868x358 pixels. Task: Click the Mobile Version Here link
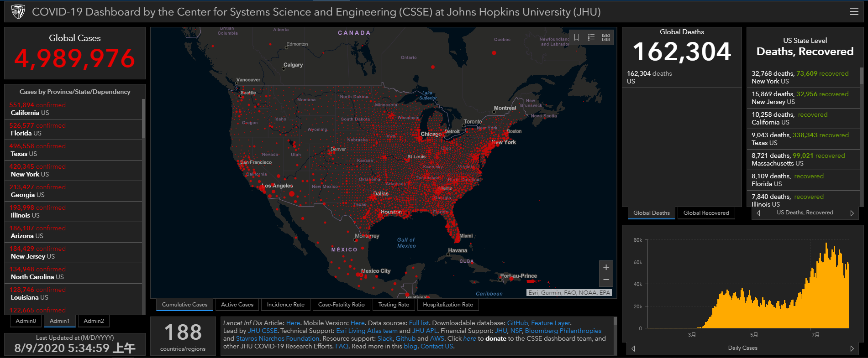(358, 323)
